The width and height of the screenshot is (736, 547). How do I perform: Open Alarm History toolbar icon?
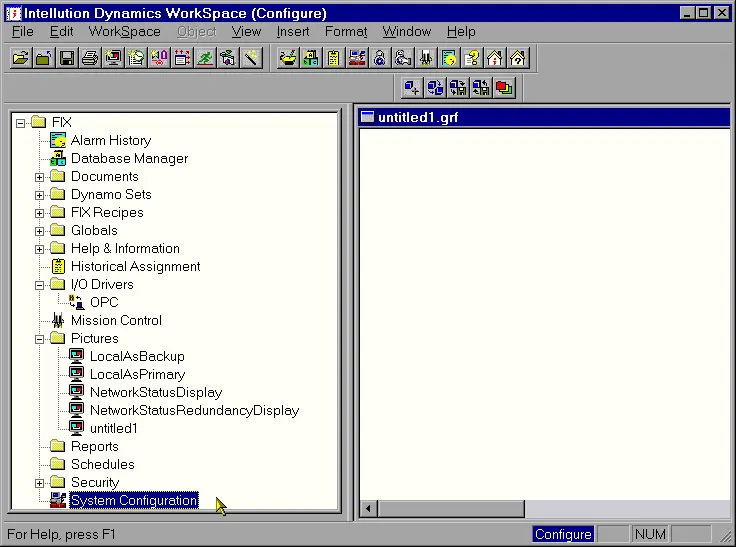click(449, 58)
